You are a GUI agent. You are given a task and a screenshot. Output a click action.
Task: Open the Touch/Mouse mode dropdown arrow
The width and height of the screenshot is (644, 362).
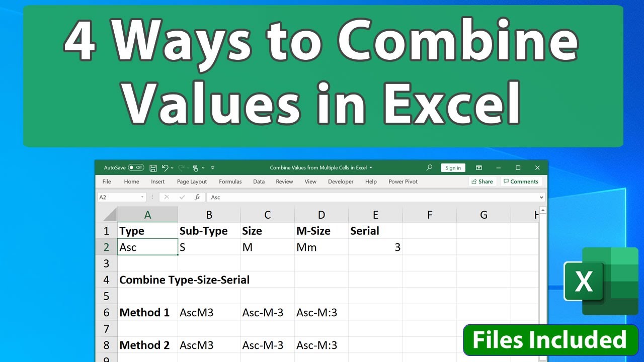click(x=203, y=168)
